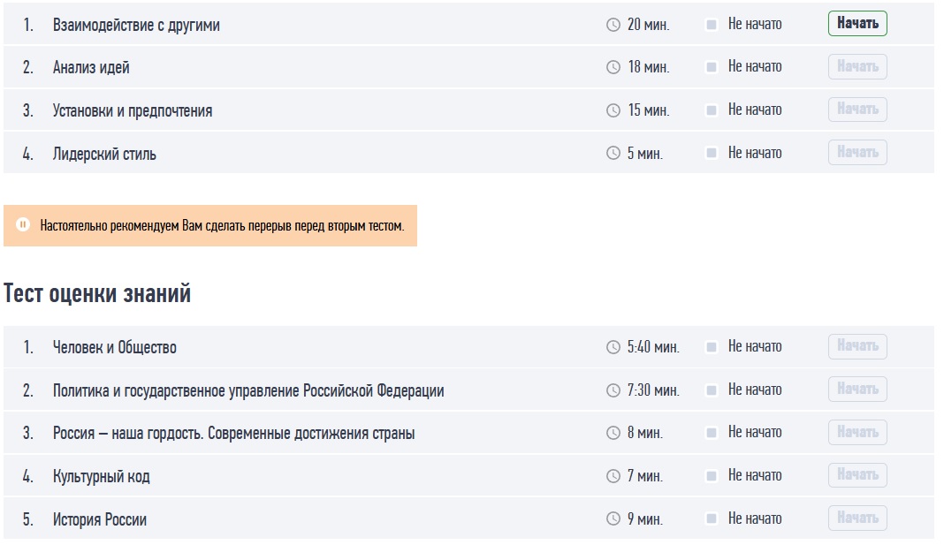
Task: Click clock icon in Лидерский стиль row
Action: coord(613,153)
